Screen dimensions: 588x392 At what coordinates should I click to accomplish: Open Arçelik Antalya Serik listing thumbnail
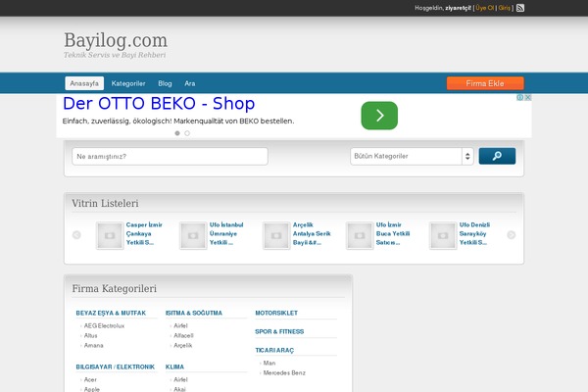276,235
